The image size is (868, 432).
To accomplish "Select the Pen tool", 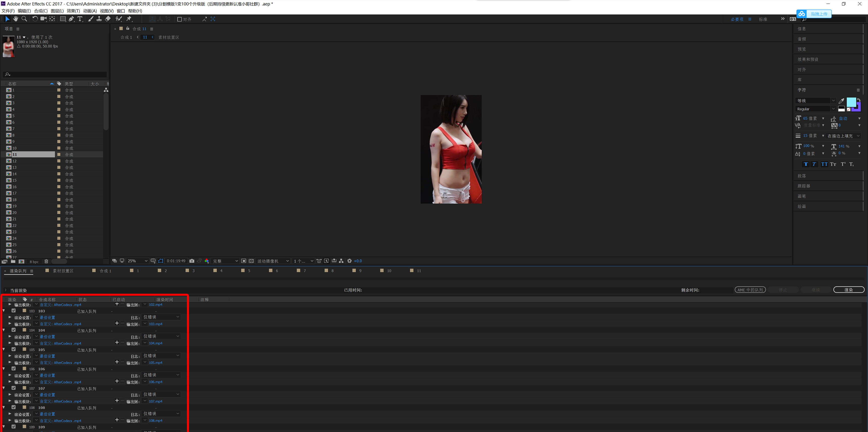I will [71, 19].
